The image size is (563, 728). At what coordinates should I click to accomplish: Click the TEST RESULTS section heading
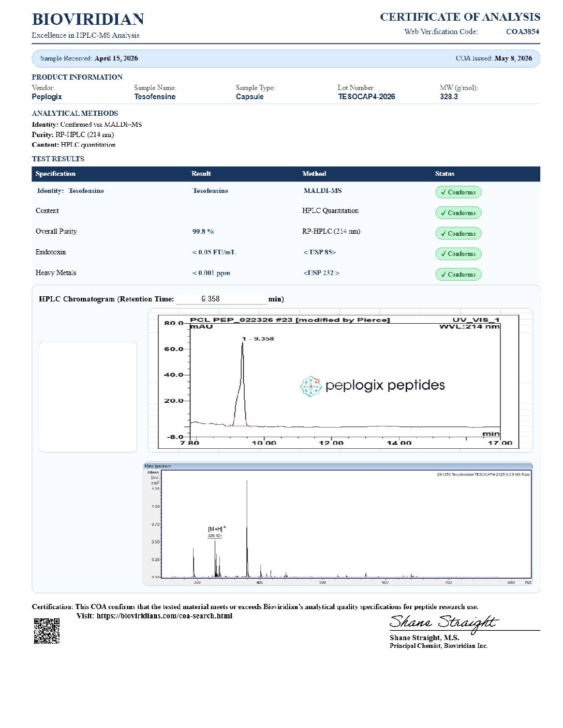[x=58, y=159]
